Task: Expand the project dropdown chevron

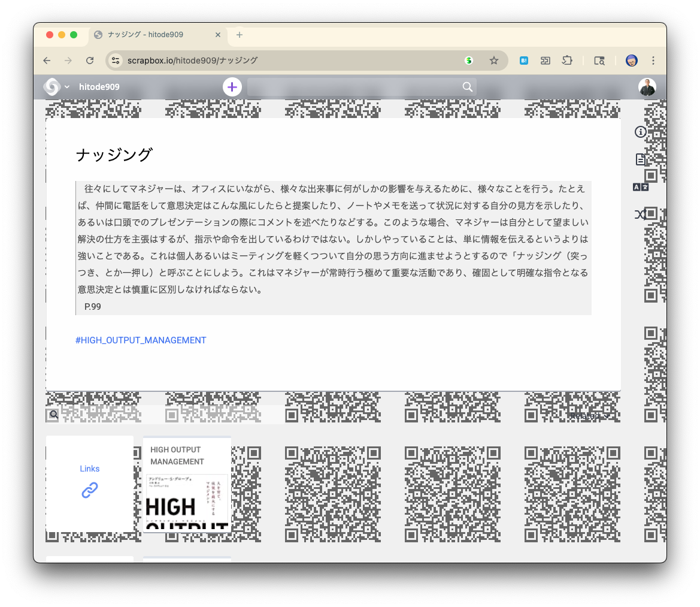Action: pos(67,87)
